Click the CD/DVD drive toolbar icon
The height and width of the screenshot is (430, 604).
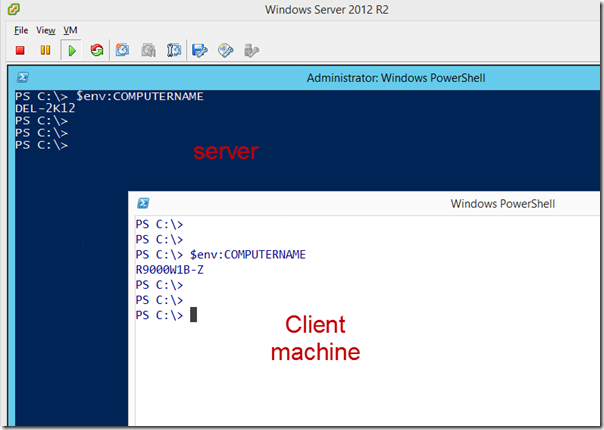pyautogui.click(x=225, y=50)
